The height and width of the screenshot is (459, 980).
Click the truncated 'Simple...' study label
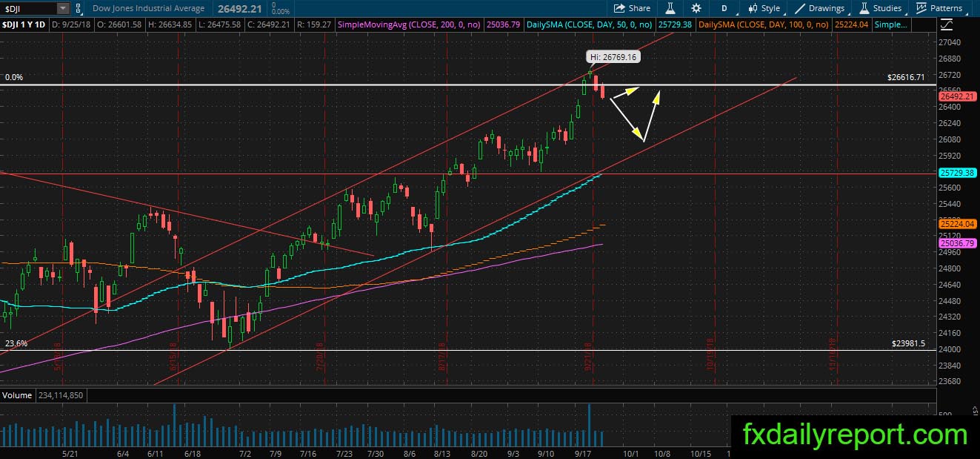click(x=890, y=24)
